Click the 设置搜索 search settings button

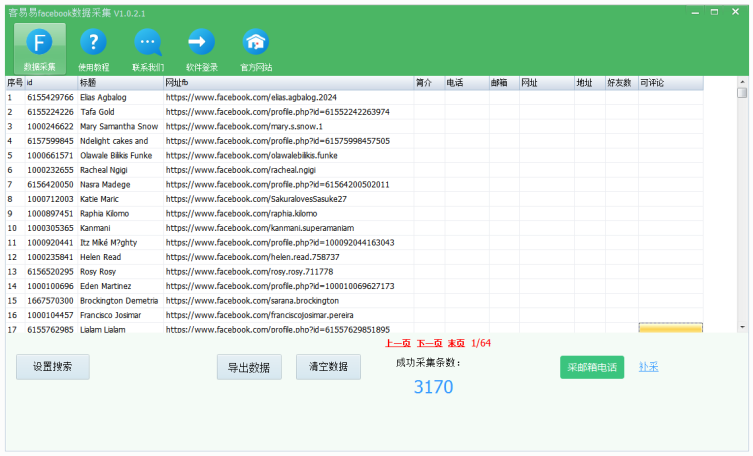pyautogui.click(x=53, y=367)
